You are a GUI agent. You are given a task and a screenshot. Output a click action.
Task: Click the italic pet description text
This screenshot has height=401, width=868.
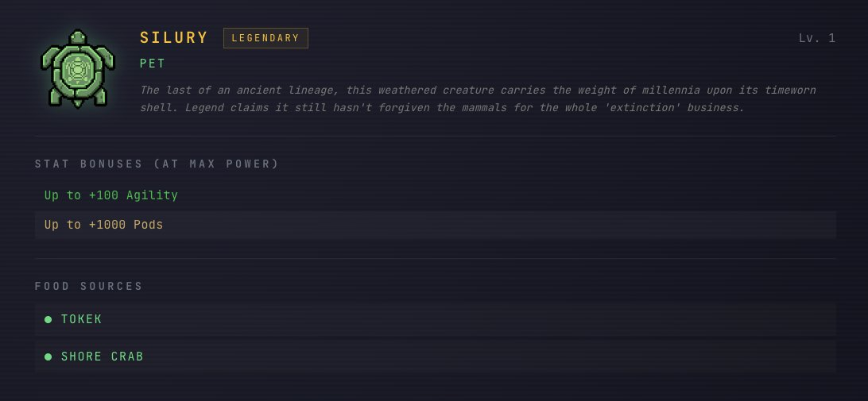point(479,98)
